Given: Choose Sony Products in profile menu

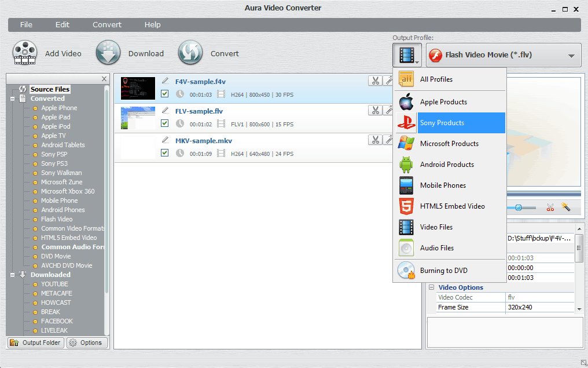Looking at the screenshot, I should [450, 123].
